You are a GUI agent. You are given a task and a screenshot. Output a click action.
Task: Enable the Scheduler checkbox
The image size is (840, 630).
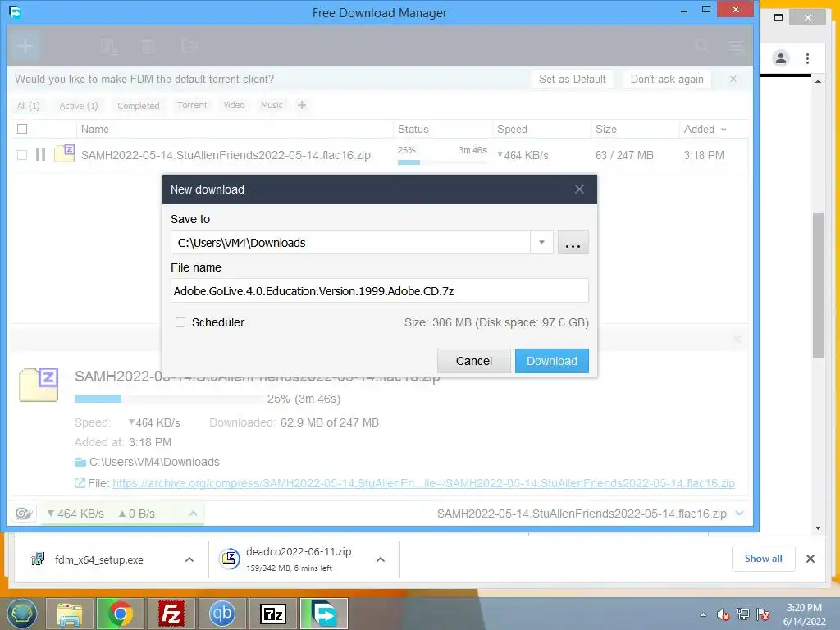pyautogui.click(x=180, y=322)
